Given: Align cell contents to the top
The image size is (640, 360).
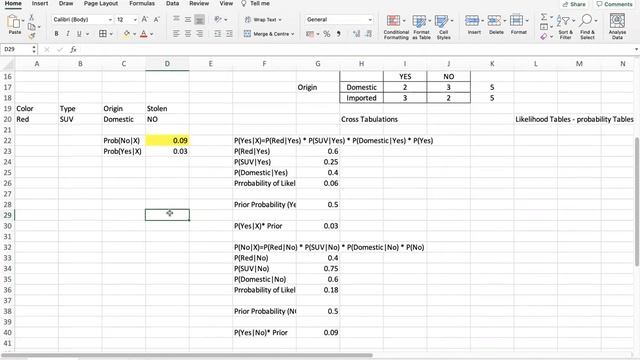Looking at the screenshot, I should point(176,19).
